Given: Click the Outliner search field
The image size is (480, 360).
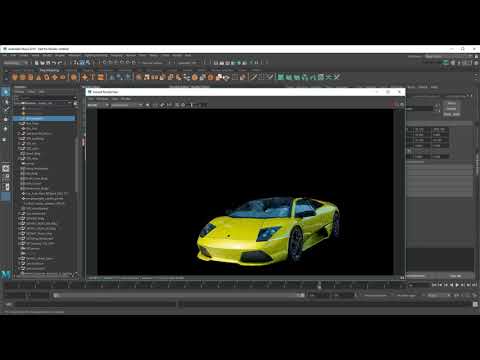Looking at the screenshot, I should pyautogui.click(x=45, y=98).
